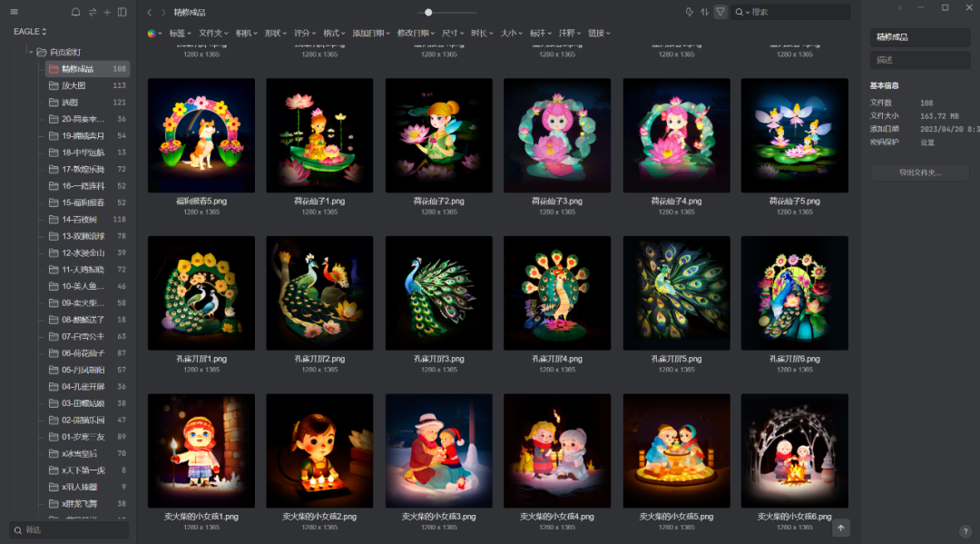Go back with the left arrow
Image resolution: width=980 pixels, height=544 pixels.
coord(150,12)
